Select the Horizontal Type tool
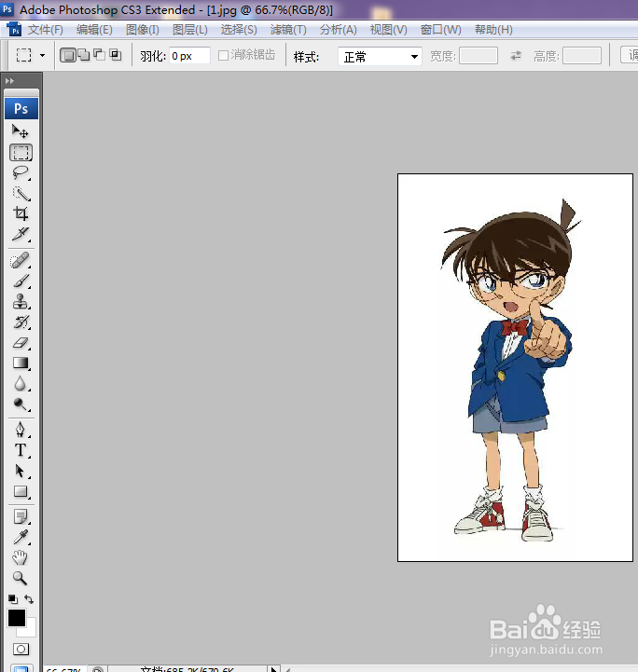The width and height of the screenshot is (638, 672). [21, 450]
